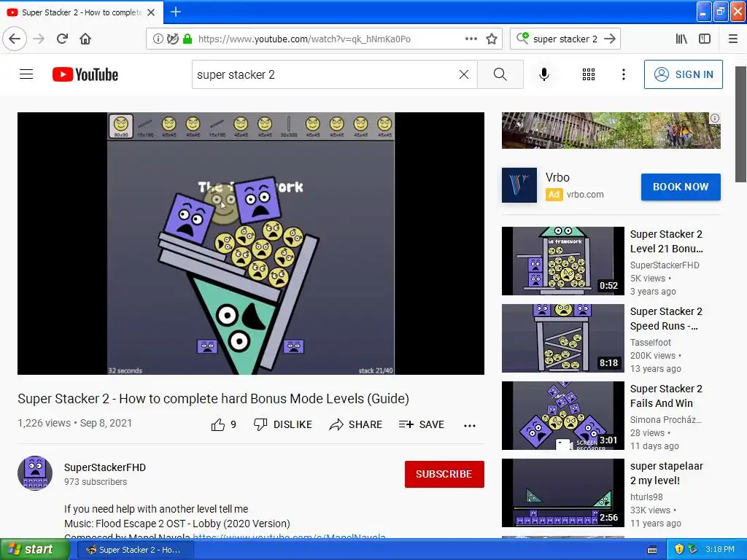Open YouTube guide hamburger menu

tap(26, 74)
